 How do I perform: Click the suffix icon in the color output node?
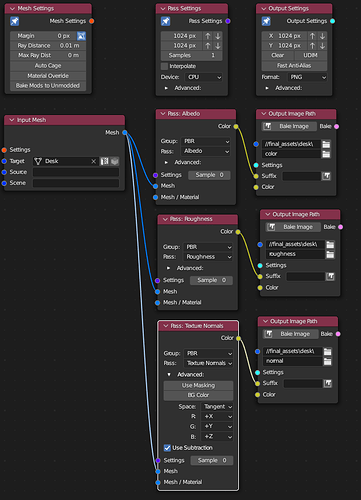click(326, 176)
